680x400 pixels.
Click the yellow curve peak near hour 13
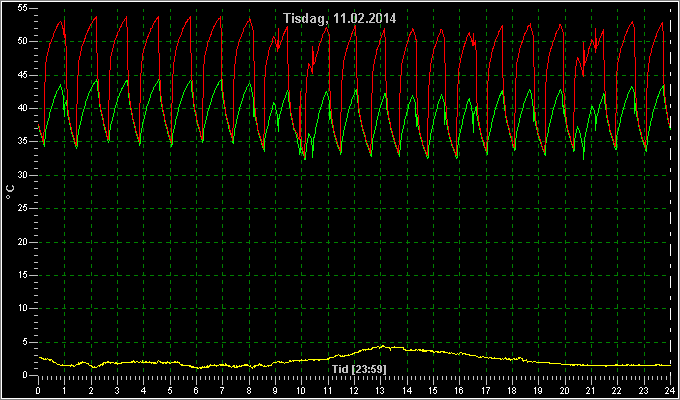click(x=382, y=346)
